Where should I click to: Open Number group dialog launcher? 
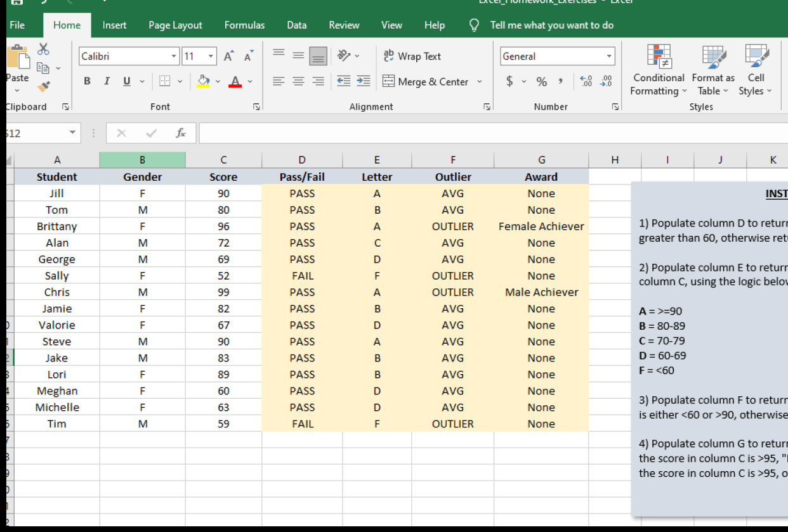pyautogui.click(x=615, y=107)
